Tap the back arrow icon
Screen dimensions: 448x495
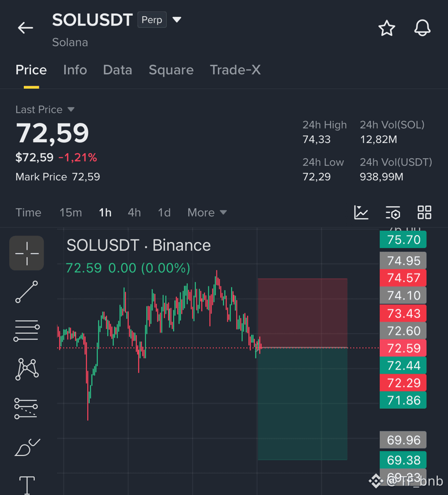pyautogui.click(x=25, y=28)
